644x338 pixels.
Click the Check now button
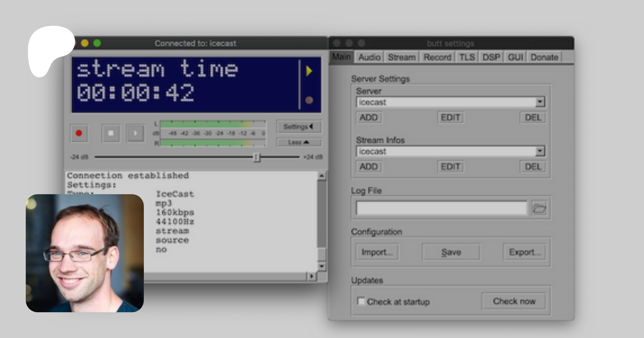514,301
